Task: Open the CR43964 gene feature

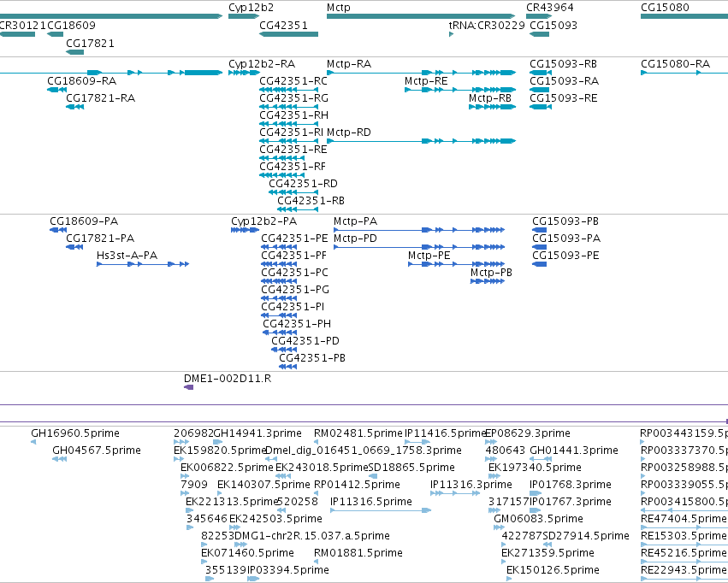Action: pos(539,16)
